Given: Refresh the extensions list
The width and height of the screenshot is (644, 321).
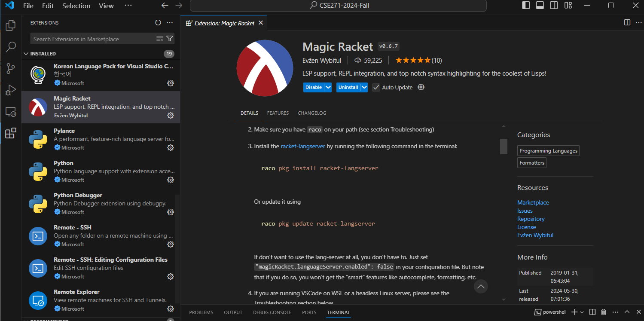Looking at the screenshot, I should click(158, 23).
